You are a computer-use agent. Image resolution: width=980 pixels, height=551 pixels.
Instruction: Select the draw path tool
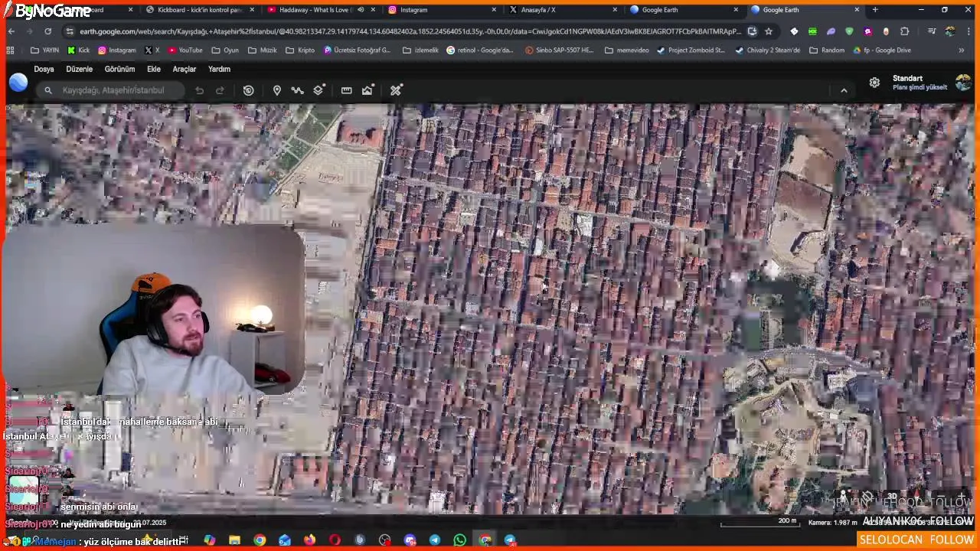point(298,90)
